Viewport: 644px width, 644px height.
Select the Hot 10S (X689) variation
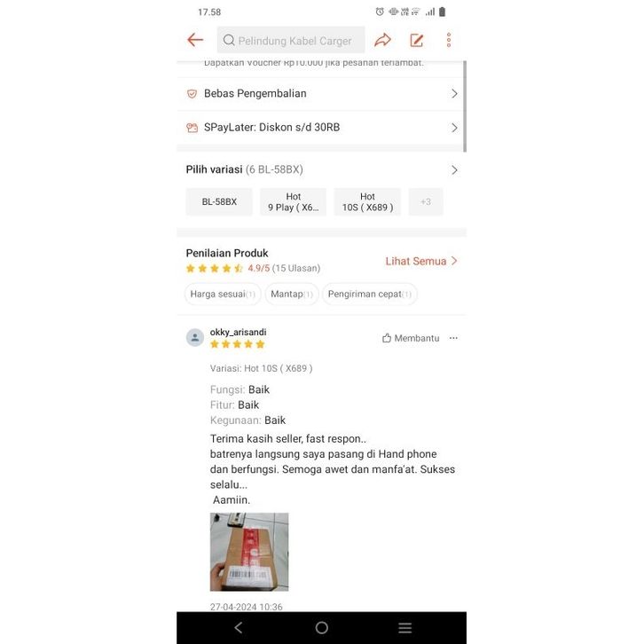[367, 201]
